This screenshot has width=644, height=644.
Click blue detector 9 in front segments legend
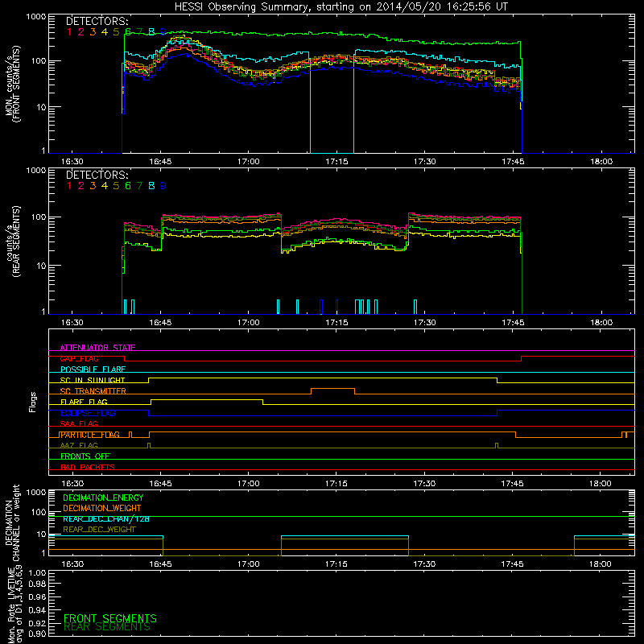click(163, 32)
